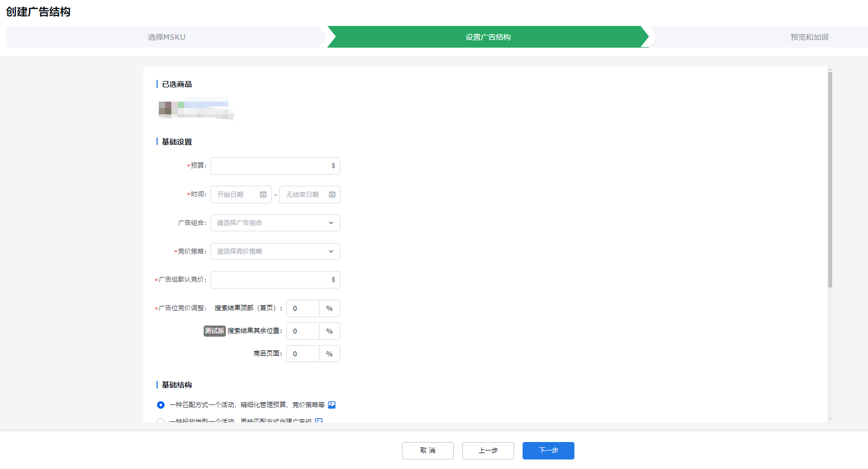Click the 基础结构 section heading
The image size is (868, 469).
177,385
